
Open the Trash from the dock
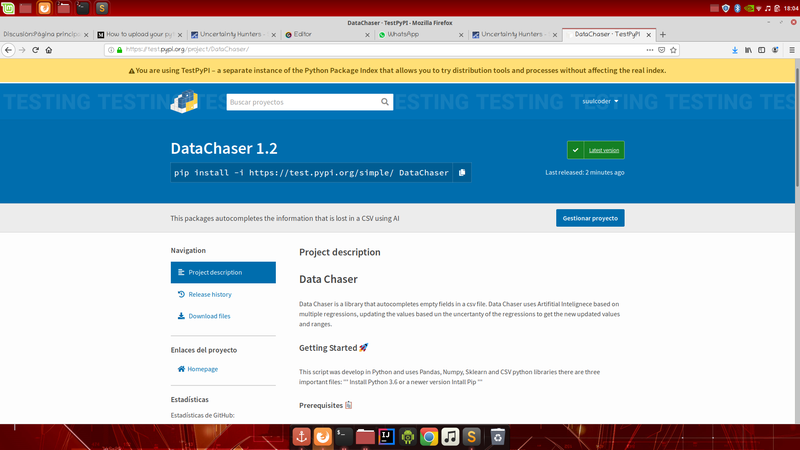498,437
